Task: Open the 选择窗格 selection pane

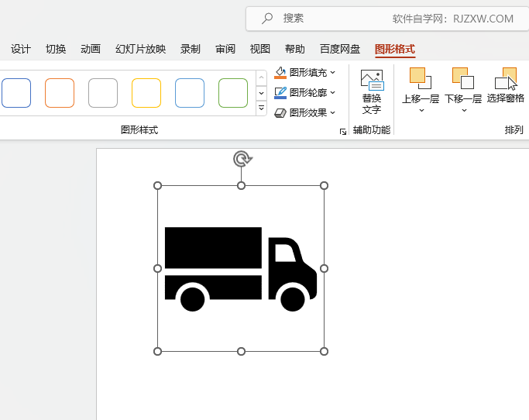Action: click(x=506, y=85)
